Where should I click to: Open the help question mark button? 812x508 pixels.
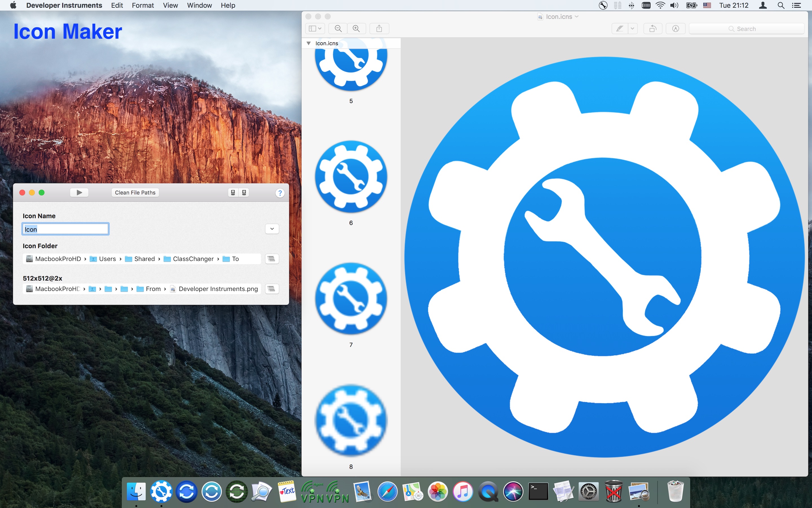pyautogui.click(x=280, y=193)
